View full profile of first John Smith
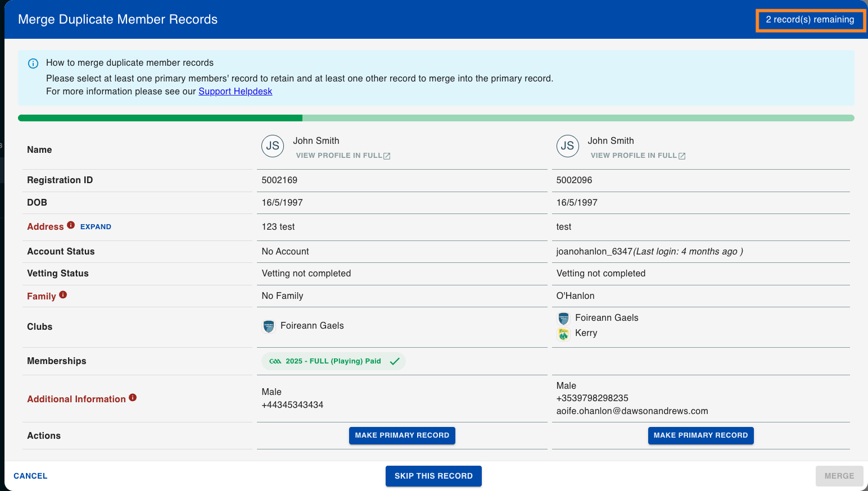The image size is (868, 491). click(343, 156)
